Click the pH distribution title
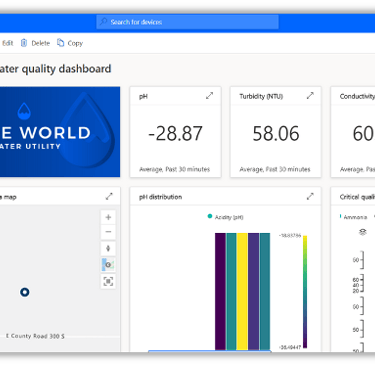This screenshot has height=366, width=375. pyautogui.click(x=160, y=197)
